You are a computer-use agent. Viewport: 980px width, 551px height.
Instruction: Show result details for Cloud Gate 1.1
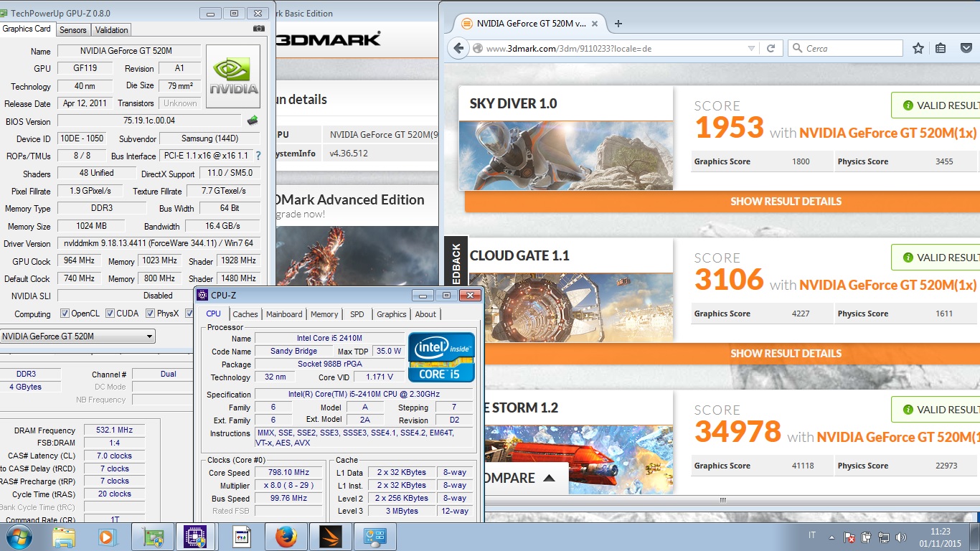pos(722,353)
